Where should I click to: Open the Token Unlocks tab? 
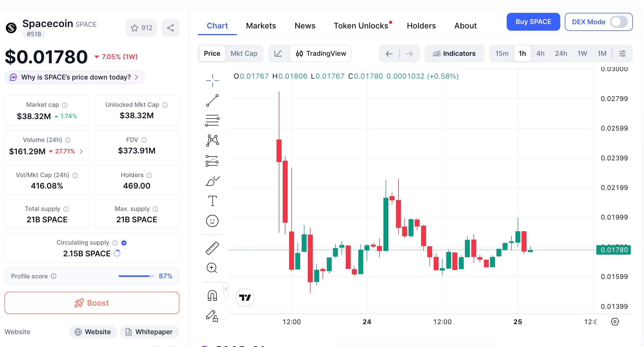point(361,25)
